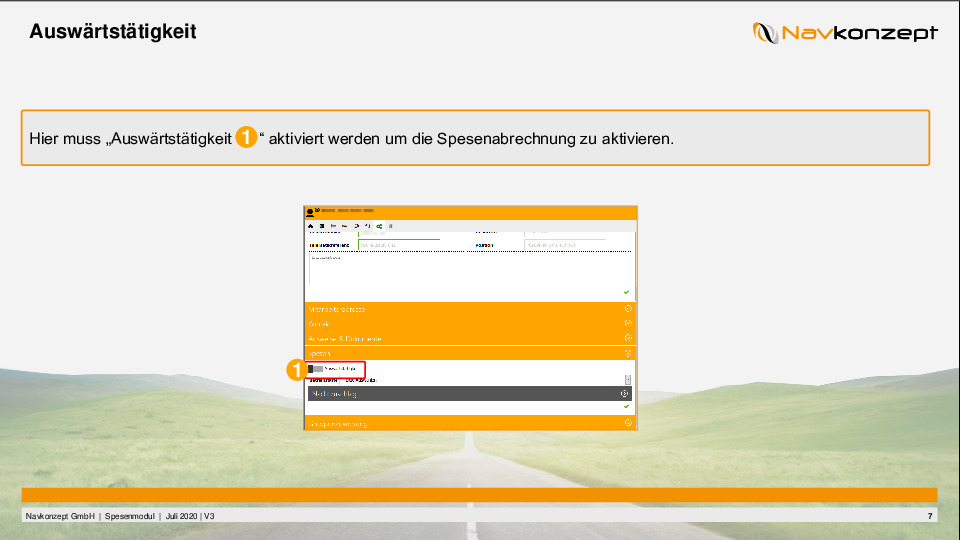Click the home icon in the toolbar
The image size is (960, 540).
click(310, 227)
